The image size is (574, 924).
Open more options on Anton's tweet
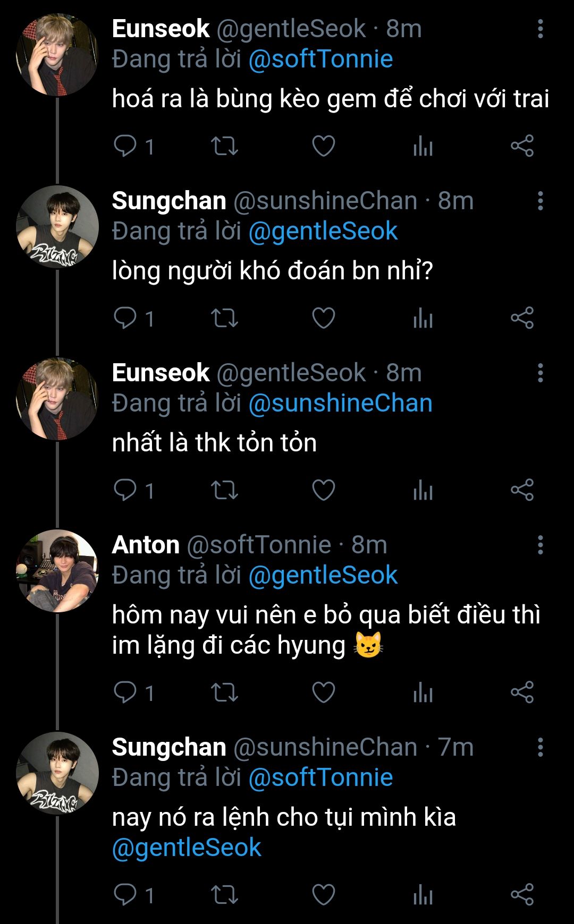coord(540,545)
